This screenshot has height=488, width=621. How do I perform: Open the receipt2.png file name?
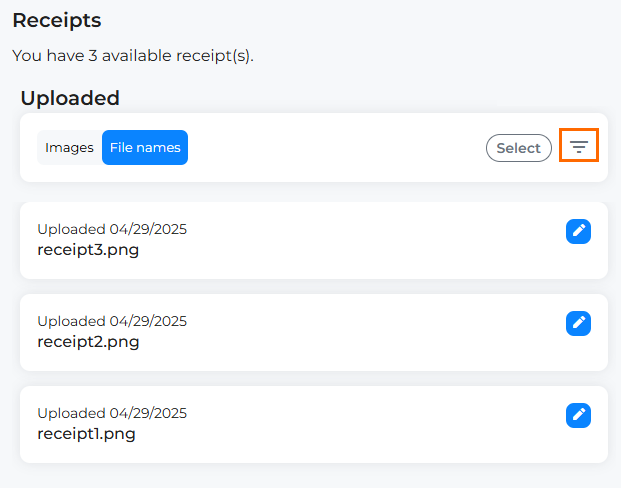pyautogui.click(x=88, y=342)
